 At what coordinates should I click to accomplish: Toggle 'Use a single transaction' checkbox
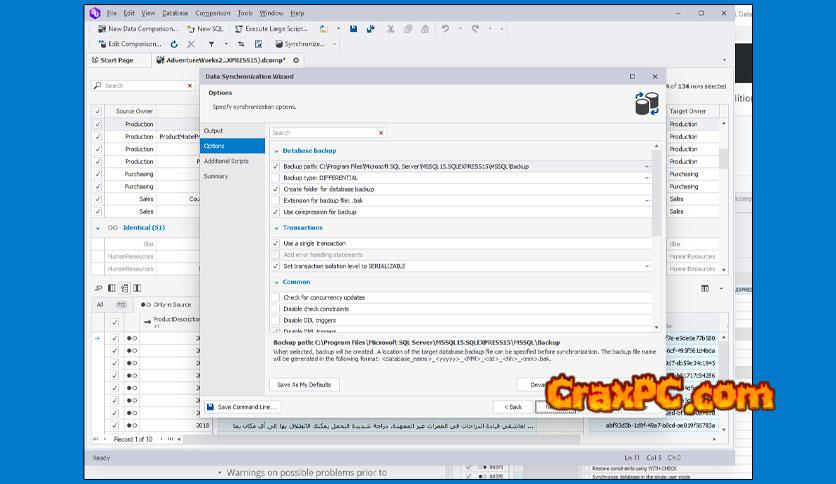click(276, 243)
